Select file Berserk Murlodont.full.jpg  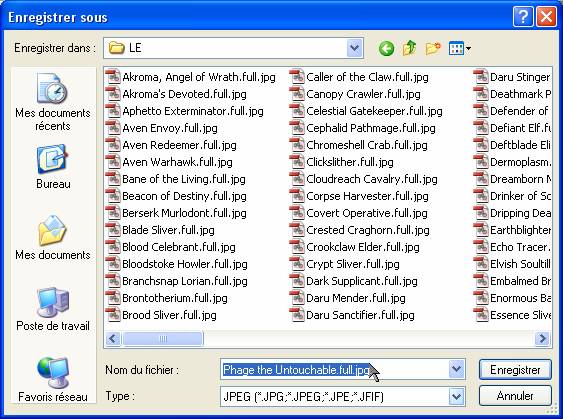coord(176,213)
